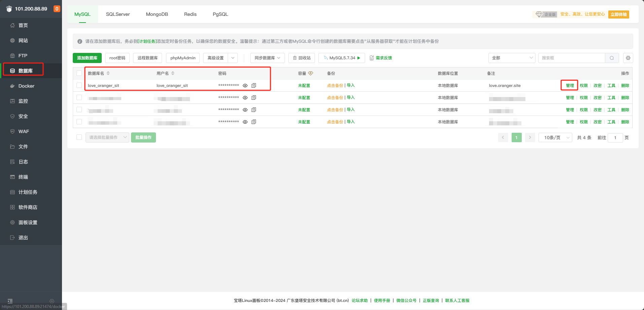The height and width of the screenshot is (310, 644).
Task: Switch to the SQLServer tab
Action: pyautogui.click(x=118, y=14)
